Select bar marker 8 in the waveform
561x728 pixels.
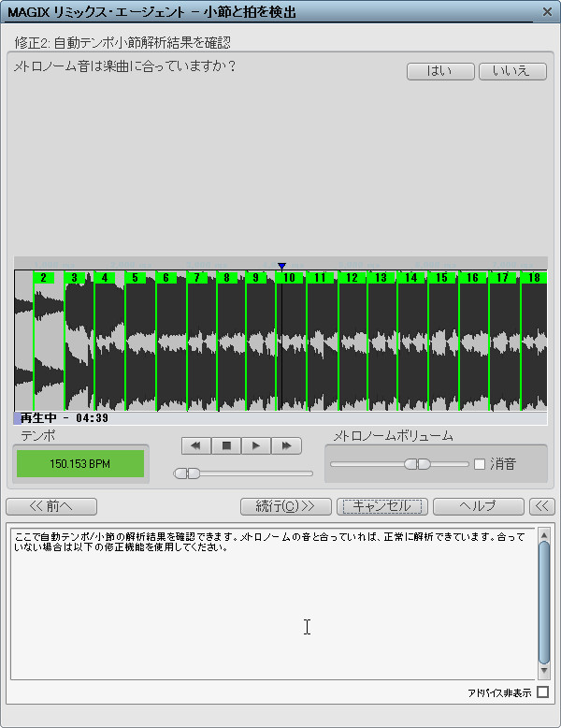pyautogui.click(x=226, y=278)
